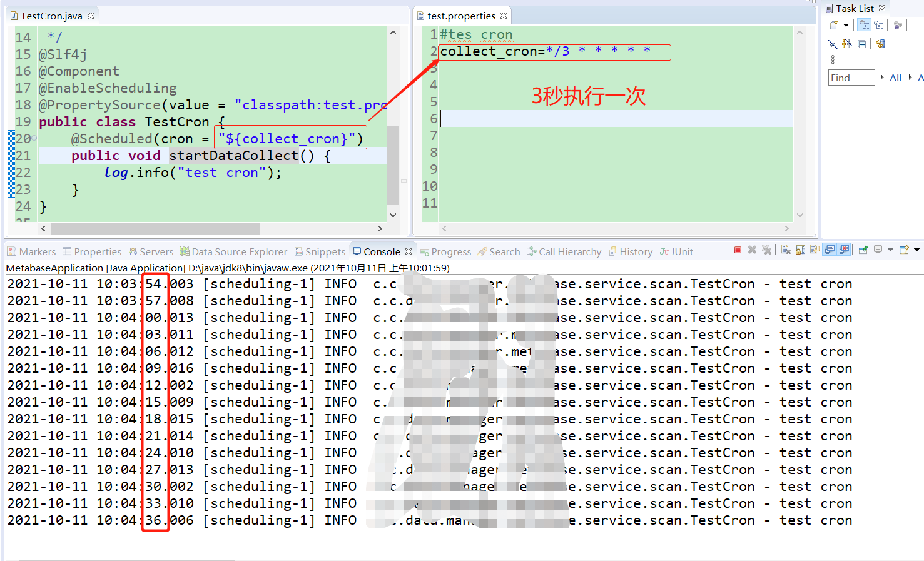This screenshot has height=561, width=924.
Task: Toggle Hide Completed Tasks checkmark icon
Action: 833,44
